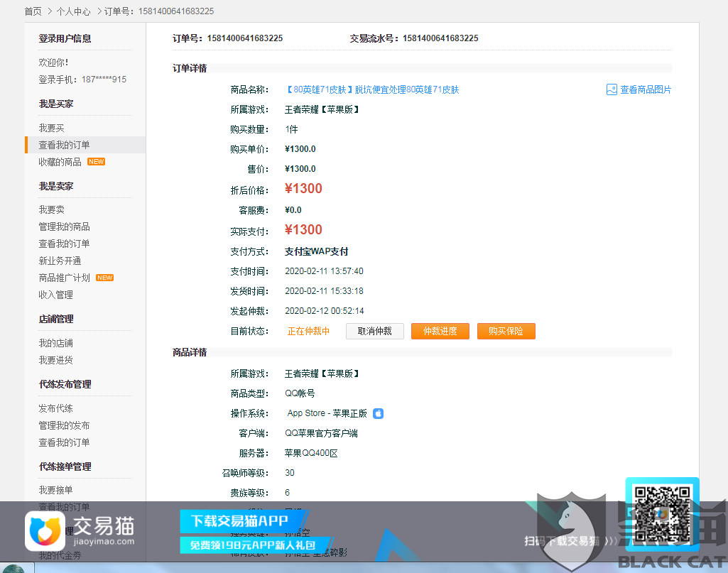This screenshot has width=728, height=573.
Task: Click the red 实际支付 amount ¥1300
Action: (304, 230)
